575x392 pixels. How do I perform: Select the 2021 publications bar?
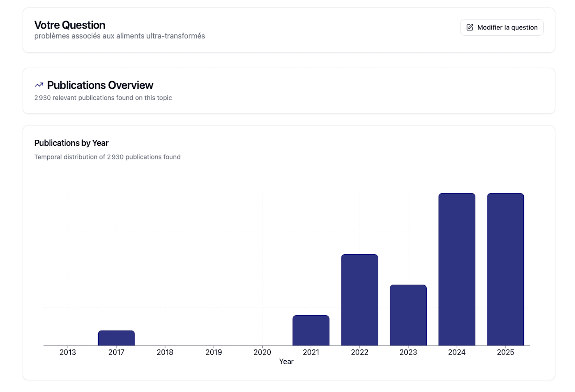coord(311,330)
